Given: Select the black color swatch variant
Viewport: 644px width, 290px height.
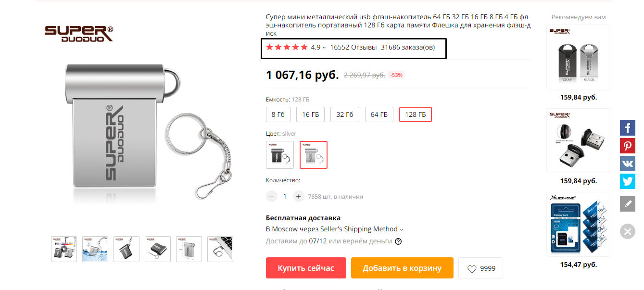Looking at the screenshot, I should tap(280, 154).
